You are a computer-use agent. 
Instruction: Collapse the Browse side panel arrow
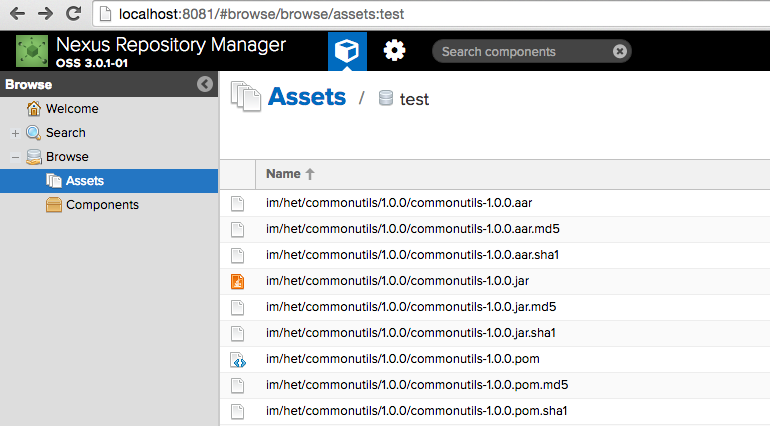[205, 84]
